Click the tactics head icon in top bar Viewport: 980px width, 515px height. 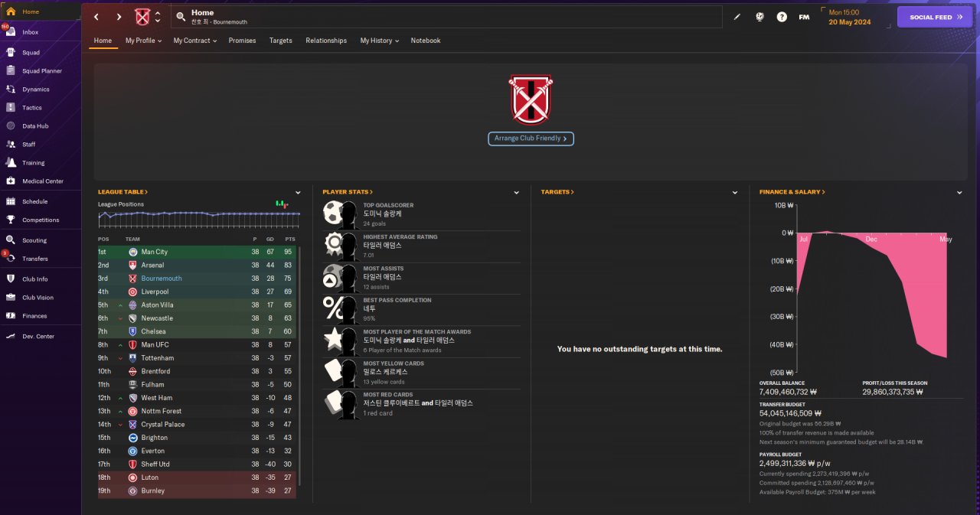[759, 17]
